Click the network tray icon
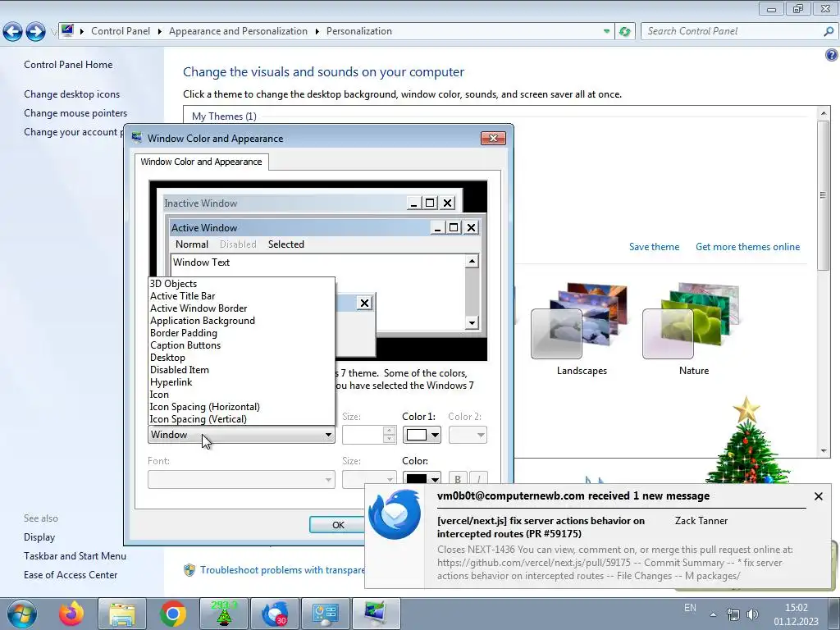Image resolution: width=840 pixels, height=630 pixels. 733,614
